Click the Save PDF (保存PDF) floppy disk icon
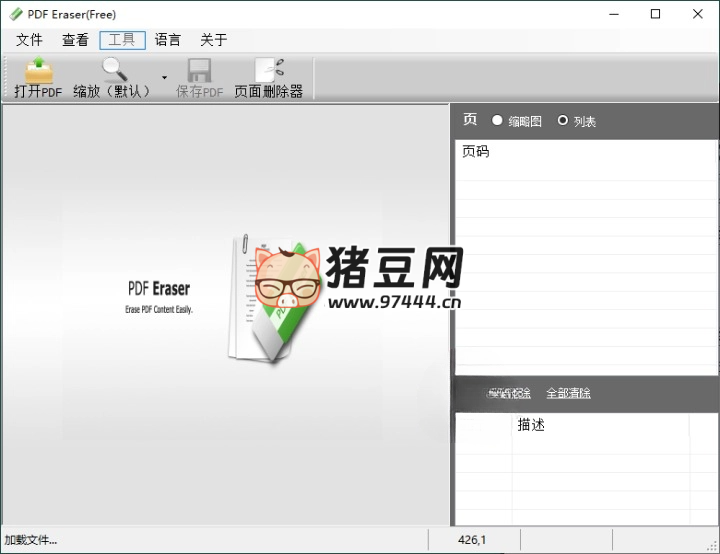The height and width of the screenshot is (554, 720). pyautogui.click(x=199, y=70)
